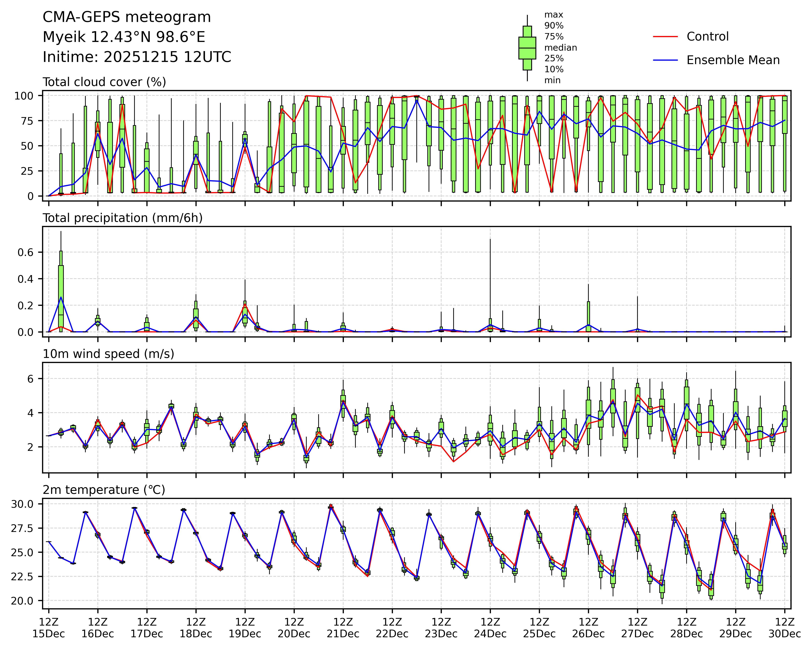Click the 2m temperature panel title
812x650 pixels.
[104, 490]
